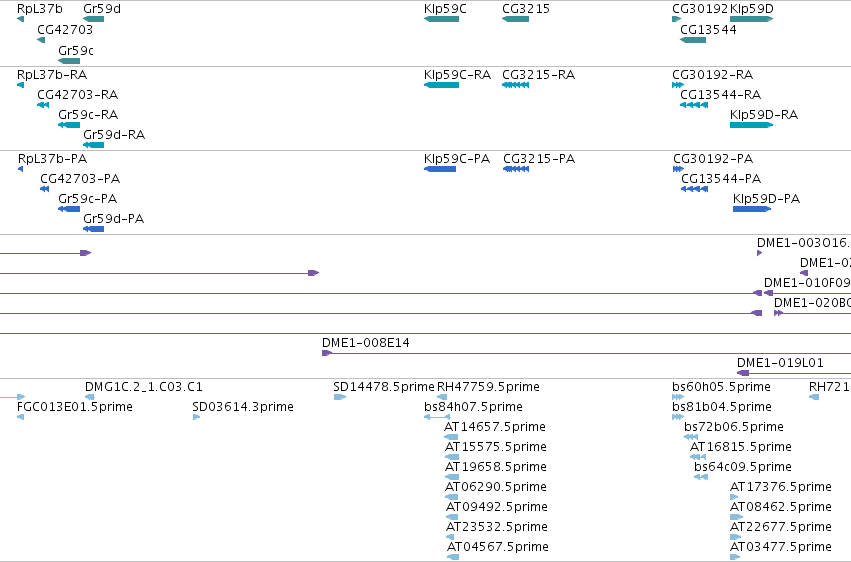The width and height of the screenshot is (851, 562).
Task: Click EST bs81b04.5prime
Action: pyautogui.click(x=722, y=406)
